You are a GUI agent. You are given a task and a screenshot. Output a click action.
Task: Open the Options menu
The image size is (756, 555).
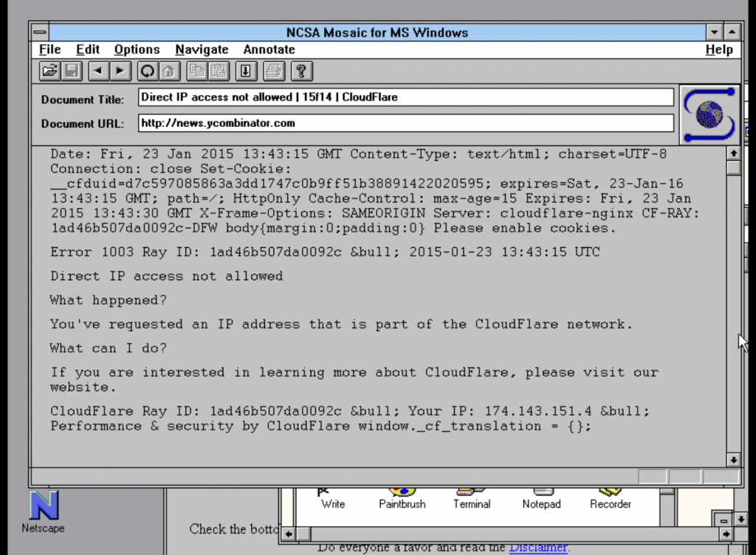137,49
